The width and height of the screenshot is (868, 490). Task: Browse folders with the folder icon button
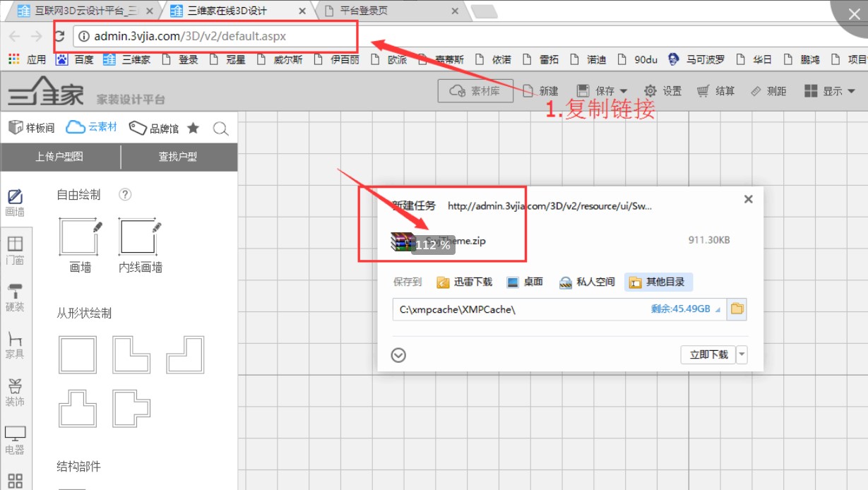point(737,309)
